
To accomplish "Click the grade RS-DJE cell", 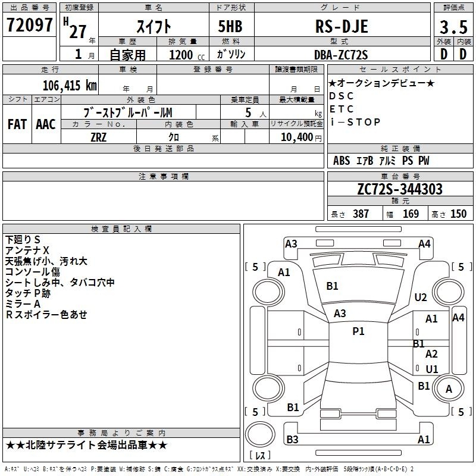I will coord(342,26).
